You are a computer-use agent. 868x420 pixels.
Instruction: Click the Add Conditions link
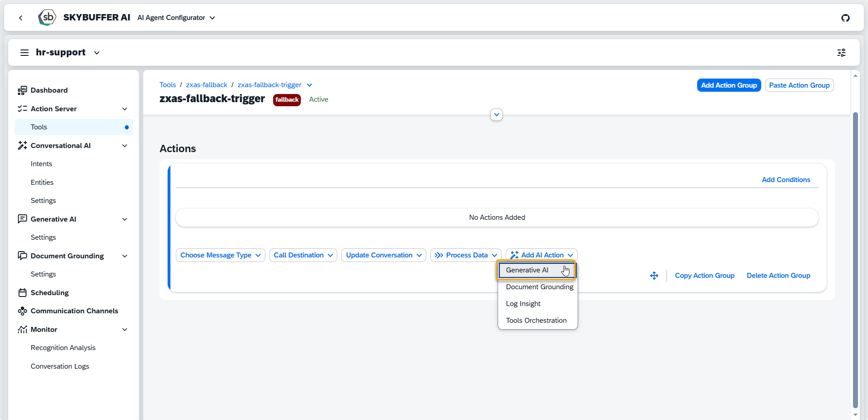pos(786,180)
